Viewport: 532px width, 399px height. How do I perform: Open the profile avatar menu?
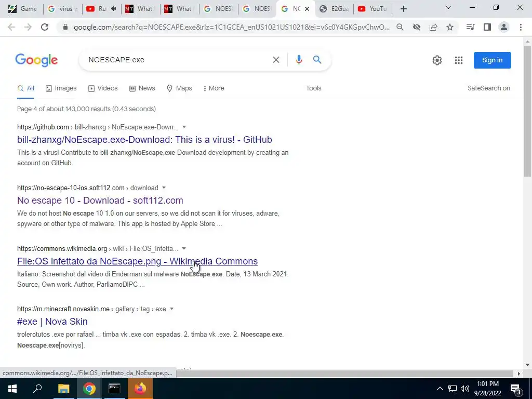pyautogui.click(x=504, y=27)
